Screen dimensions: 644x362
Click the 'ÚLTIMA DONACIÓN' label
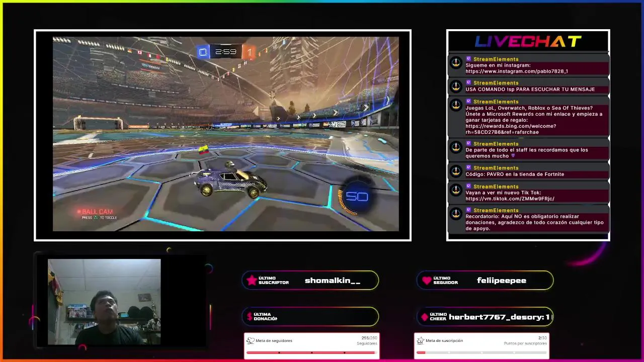[265, 317]
